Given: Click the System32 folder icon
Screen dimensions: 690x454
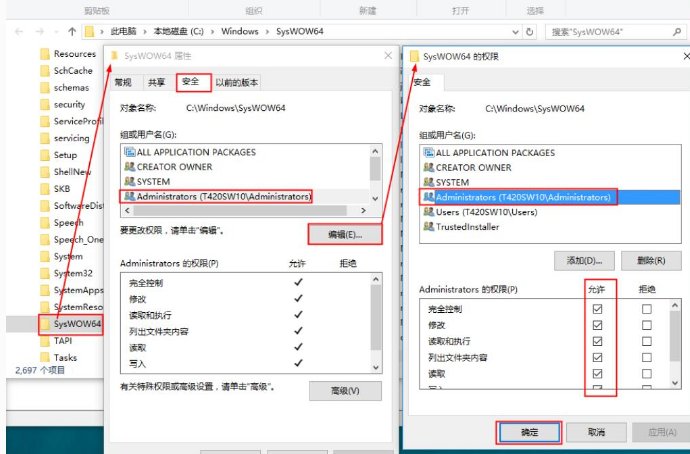Looking at the screenshot, I should click(x=44, y=273).
